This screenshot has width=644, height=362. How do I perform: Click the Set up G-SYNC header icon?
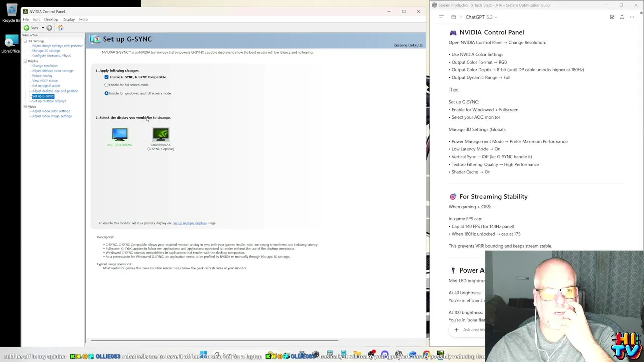click(x=94, y=39)
